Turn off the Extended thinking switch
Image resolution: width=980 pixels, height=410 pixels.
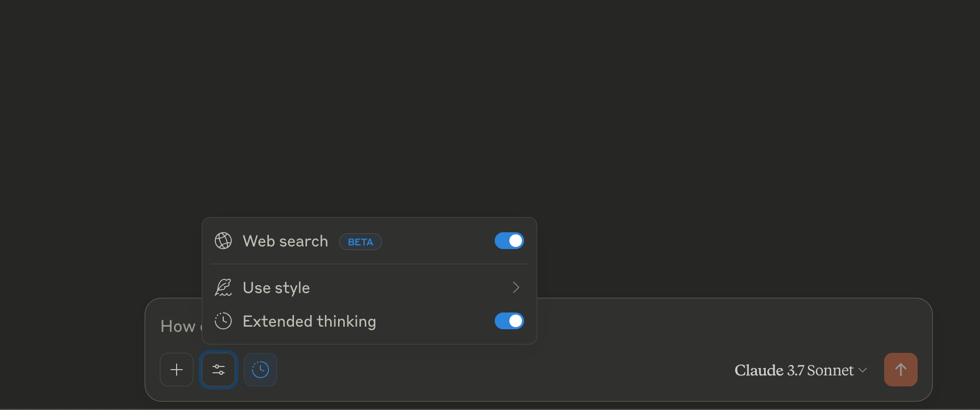pyautogui.click(x=509, y=321)
